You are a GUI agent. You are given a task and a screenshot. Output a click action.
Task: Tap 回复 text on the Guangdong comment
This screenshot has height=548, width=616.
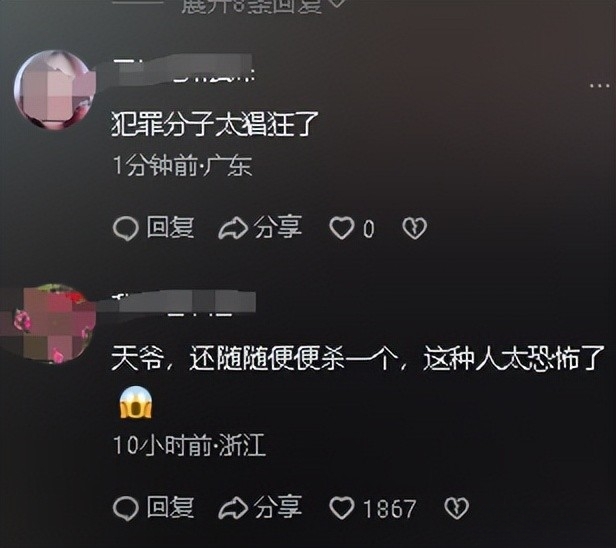[170, 227]
